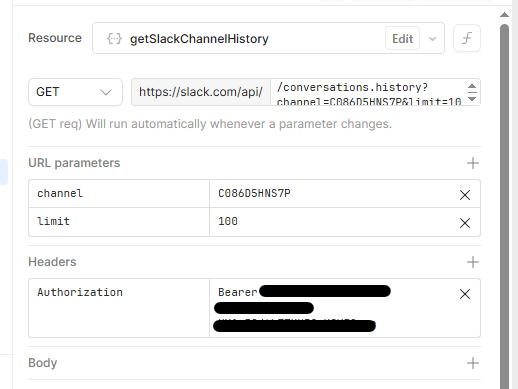Click the URL path down arrow

pyautogui.click(x=472, y=99)
